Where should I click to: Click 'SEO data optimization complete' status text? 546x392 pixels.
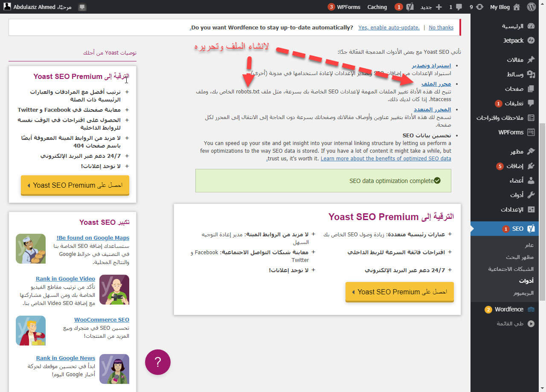click(x=391, y=181)
